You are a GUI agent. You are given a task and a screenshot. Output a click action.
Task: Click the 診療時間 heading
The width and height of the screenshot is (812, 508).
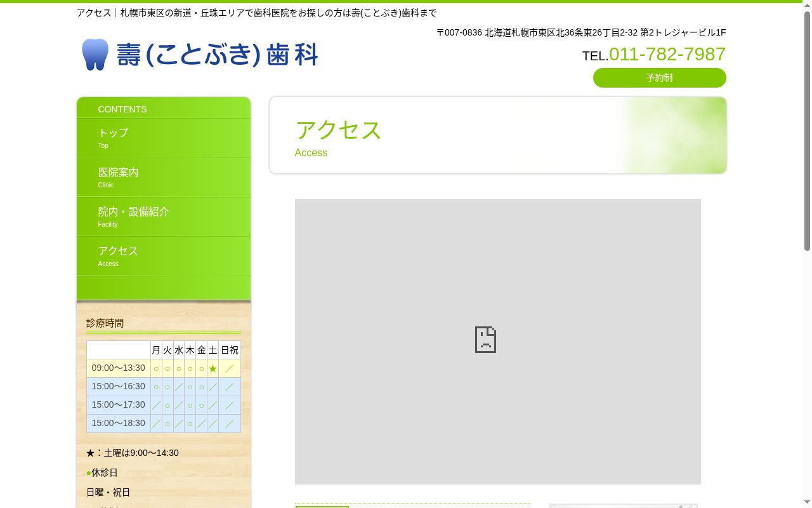coord(105,323)
